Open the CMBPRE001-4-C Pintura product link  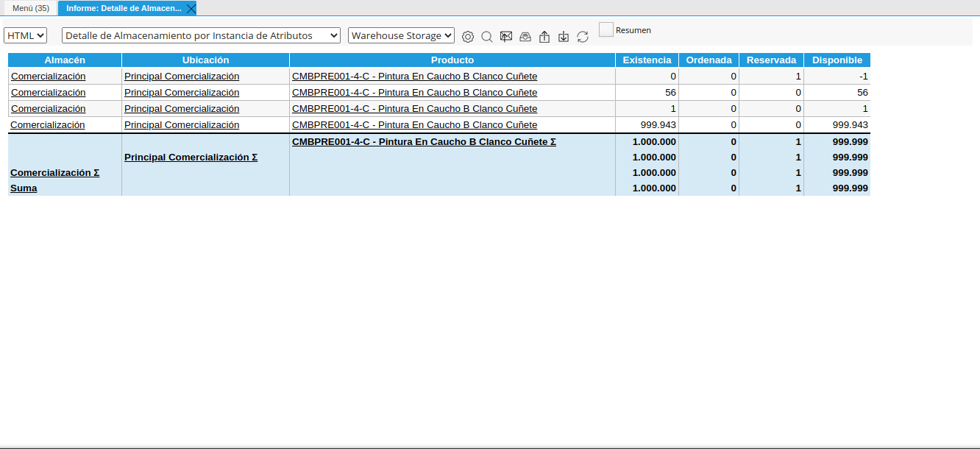(x=414, y=76)
